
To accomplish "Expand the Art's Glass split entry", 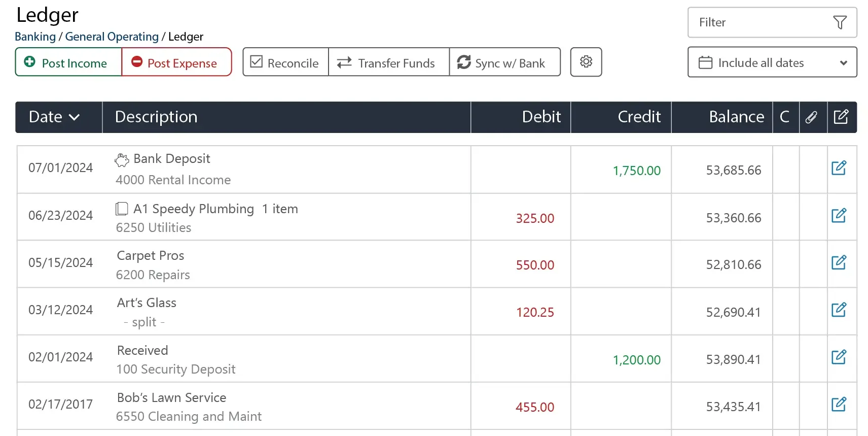I will (x=144, y=322).
